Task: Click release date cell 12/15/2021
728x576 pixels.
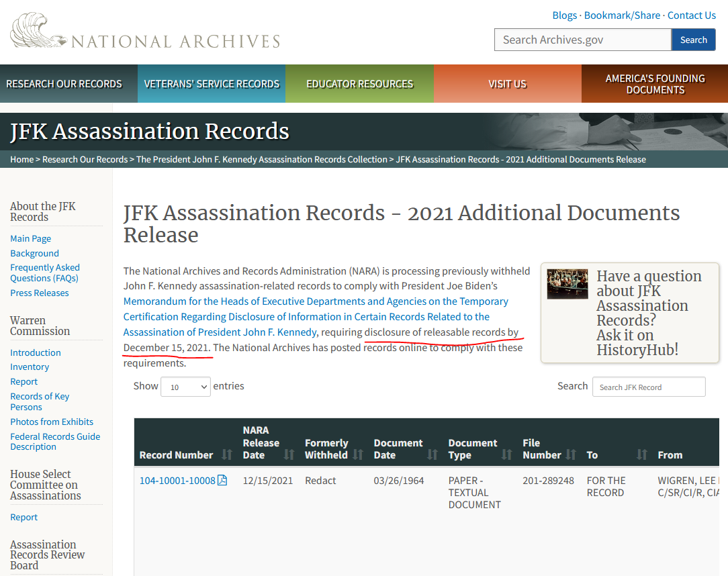Action: tap(268, 481)
